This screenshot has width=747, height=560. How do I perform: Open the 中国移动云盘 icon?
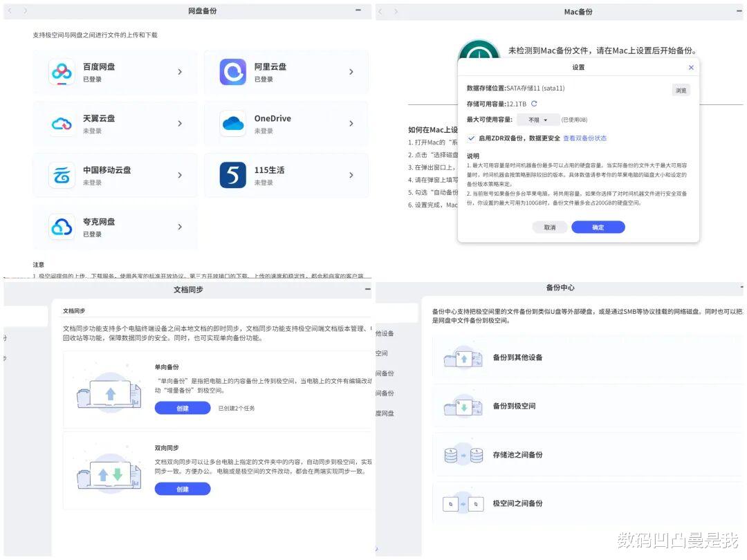[62, 175]
